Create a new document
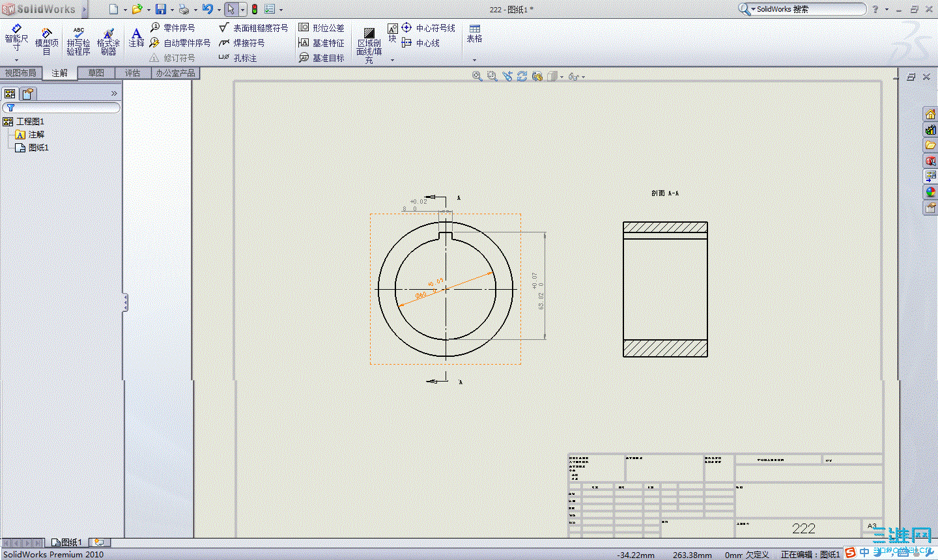Screen dimensions: 938x560 113,9
